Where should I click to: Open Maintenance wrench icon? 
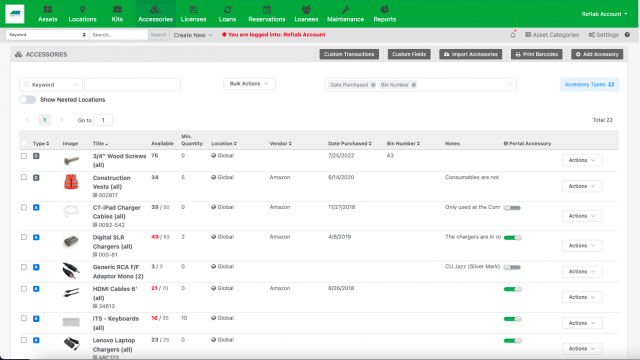point(345,9)
